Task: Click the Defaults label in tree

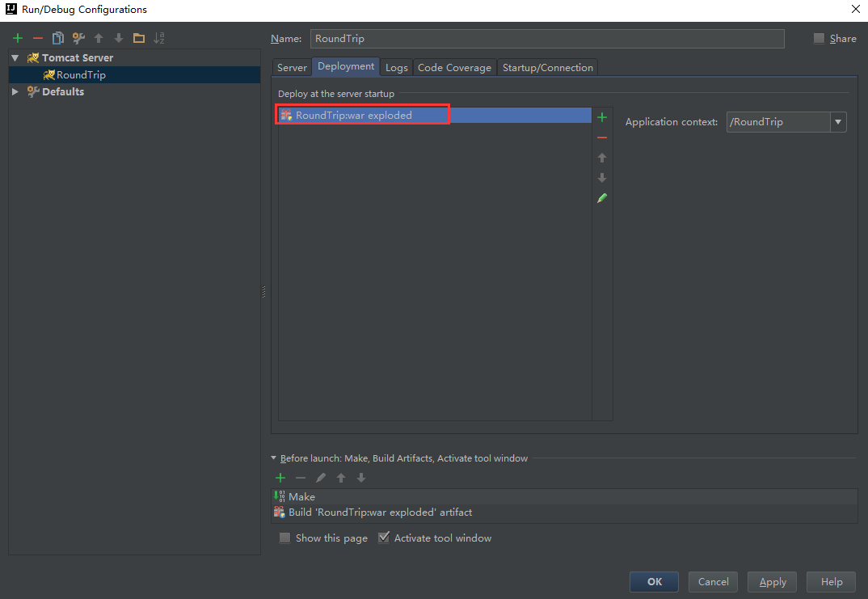Action: (63, 91)
